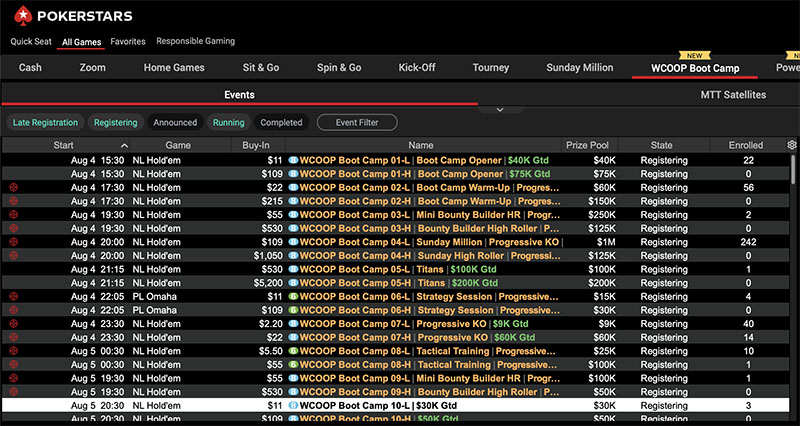This screenshot has height=426, width=800.
Task: Click bounty target icon on Boot Camp 02-L row
Action: pyautogui.click(x=14, y=187)
